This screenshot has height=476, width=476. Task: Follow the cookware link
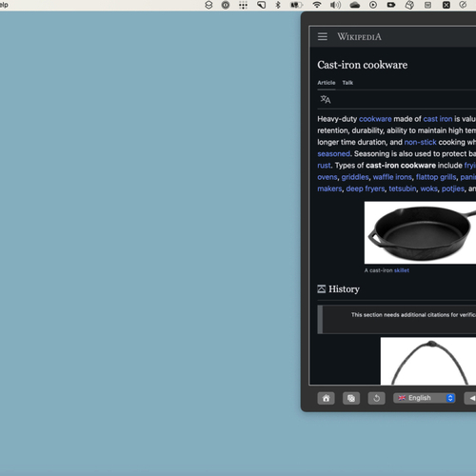(375, 119)
